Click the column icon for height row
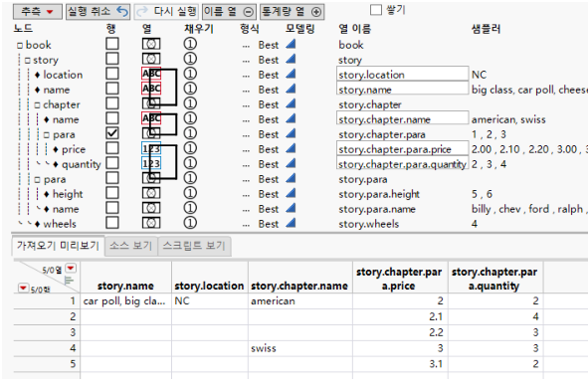The height and width of the screenshot is (390, 588). [x=151, y=193]
